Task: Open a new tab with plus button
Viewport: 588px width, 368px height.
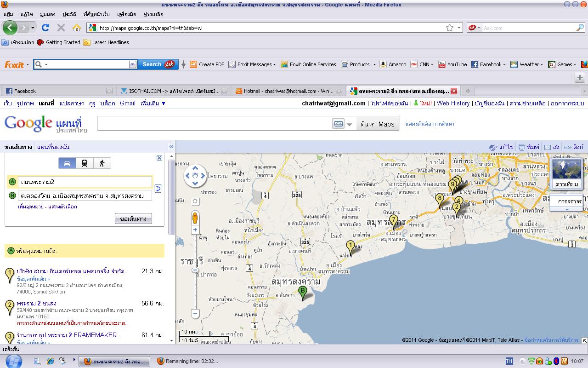Action: click(468, 91)
